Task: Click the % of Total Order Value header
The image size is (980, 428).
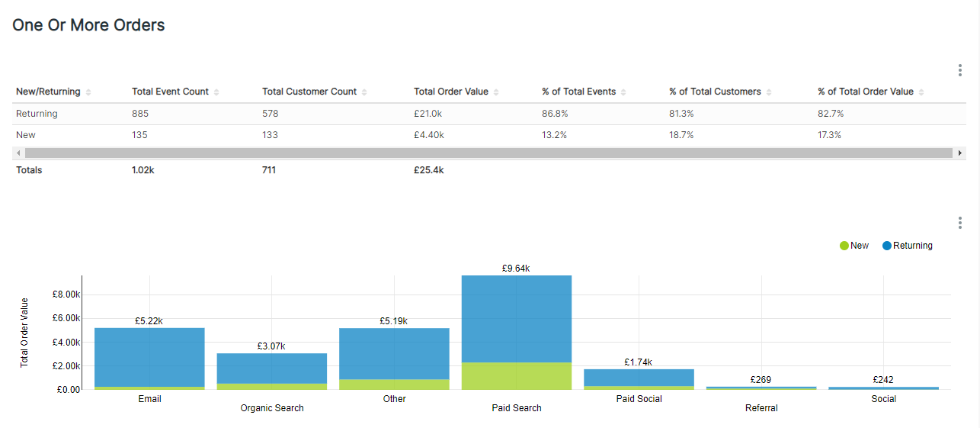Action: tap(866, 92)
